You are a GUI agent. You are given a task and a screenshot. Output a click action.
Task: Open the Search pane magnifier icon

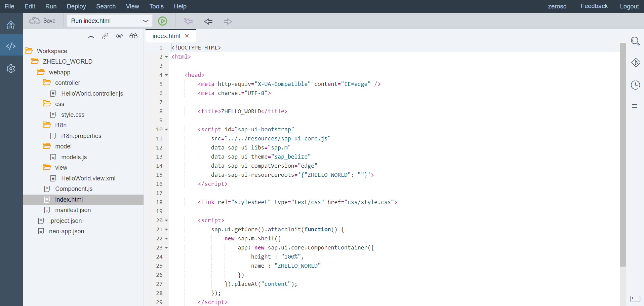(635, 41)
